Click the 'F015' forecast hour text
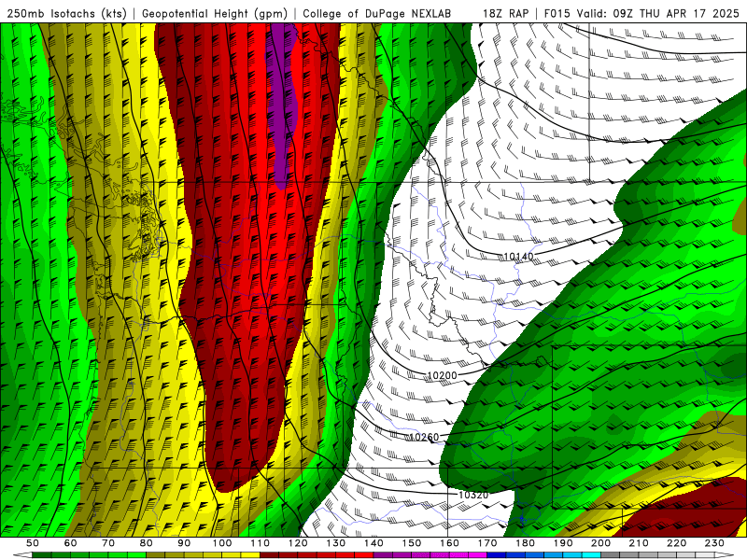 click(x=557, y=13)
